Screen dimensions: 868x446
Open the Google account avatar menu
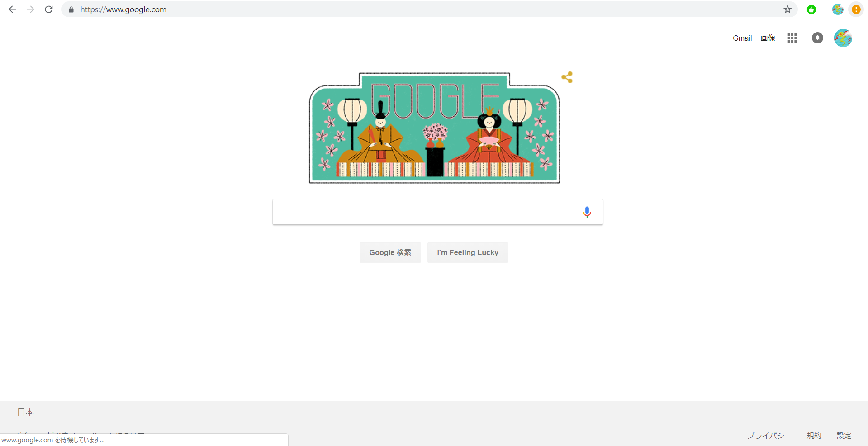click(x=843, y=38)
